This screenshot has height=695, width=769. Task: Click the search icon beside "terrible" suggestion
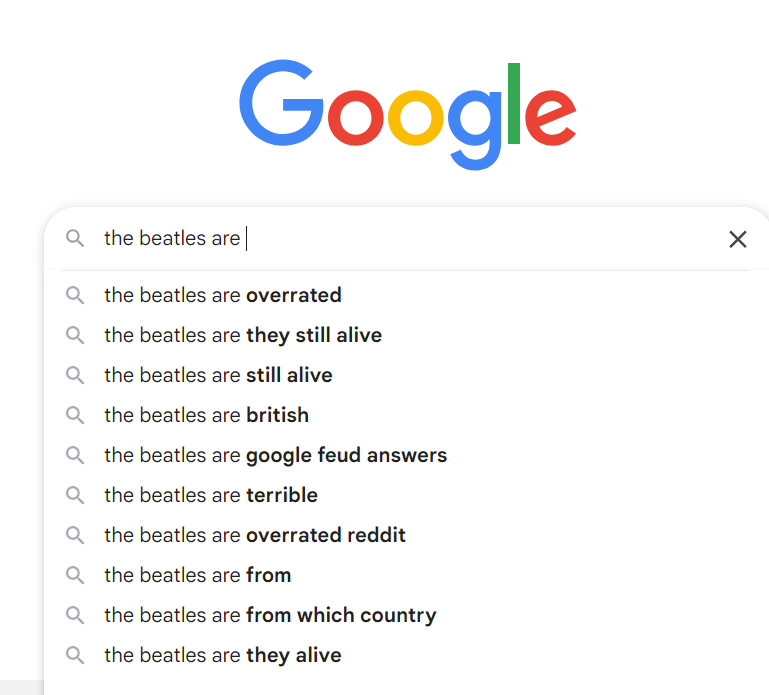(x=75, y=495)
